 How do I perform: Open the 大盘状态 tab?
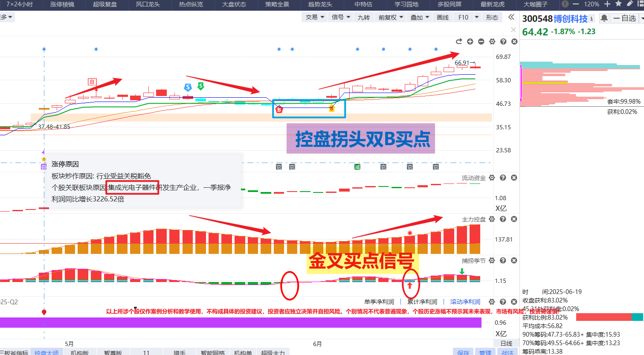tap(234, 4)
